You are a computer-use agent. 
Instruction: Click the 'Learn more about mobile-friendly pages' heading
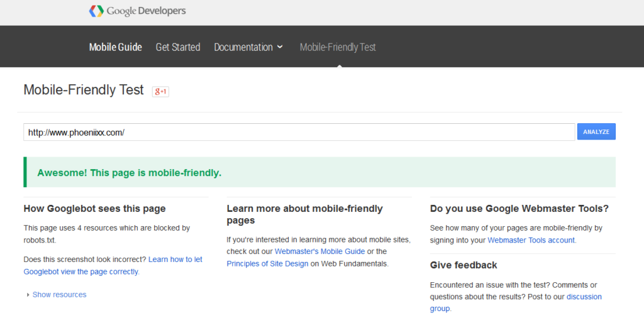(305, 214)
